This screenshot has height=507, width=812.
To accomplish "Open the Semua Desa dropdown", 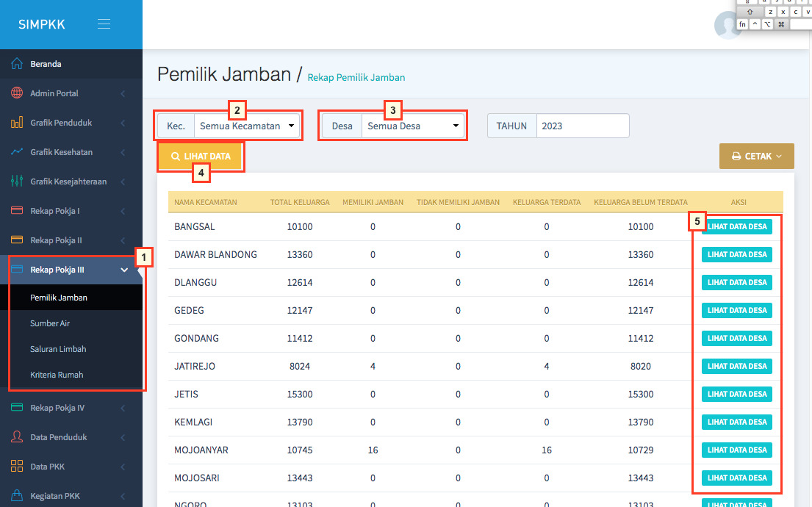I will click(x=414, y=126).
